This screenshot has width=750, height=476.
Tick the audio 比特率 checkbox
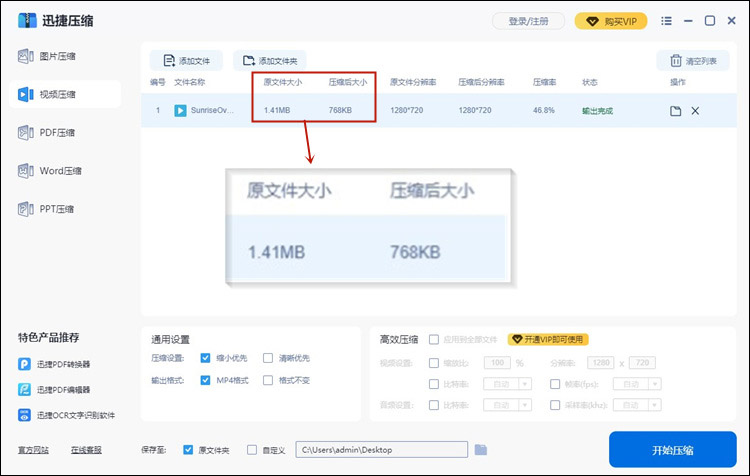(434, 405)
